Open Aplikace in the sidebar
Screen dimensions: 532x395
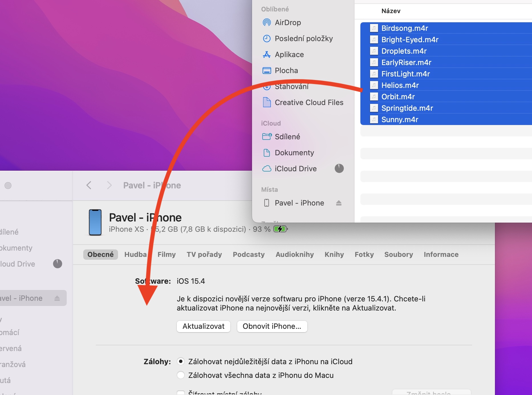pyautogui.click(x=289, y=55)
